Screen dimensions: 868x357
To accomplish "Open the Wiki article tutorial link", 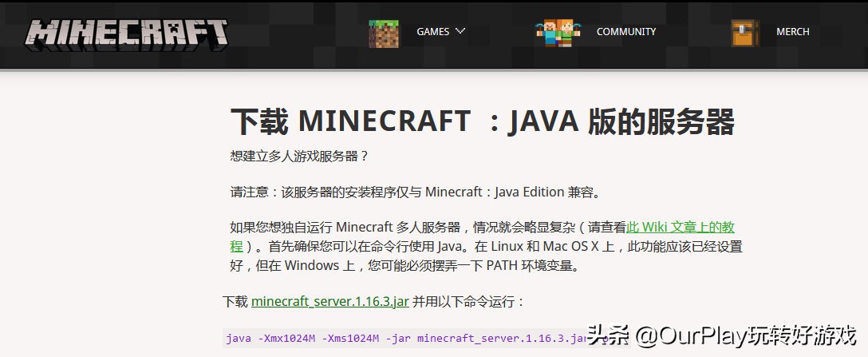I will click(681, 228).
